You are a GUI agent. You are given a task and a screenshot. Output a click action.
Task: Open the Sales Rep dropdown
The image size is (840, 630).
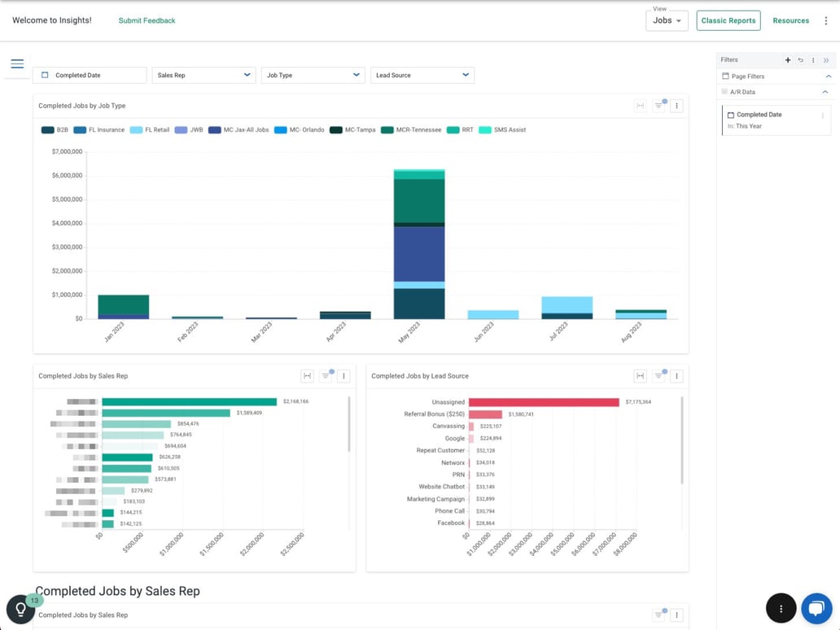(x=203, y=74)
